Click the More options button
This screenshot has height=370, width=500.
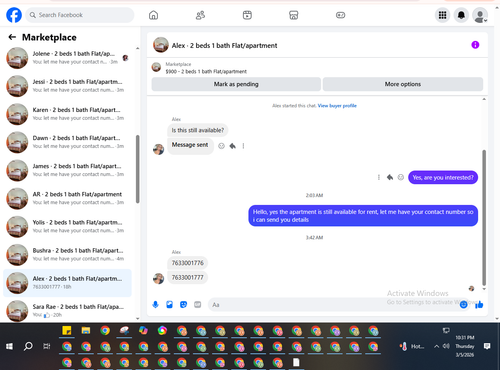coord(403,84)
